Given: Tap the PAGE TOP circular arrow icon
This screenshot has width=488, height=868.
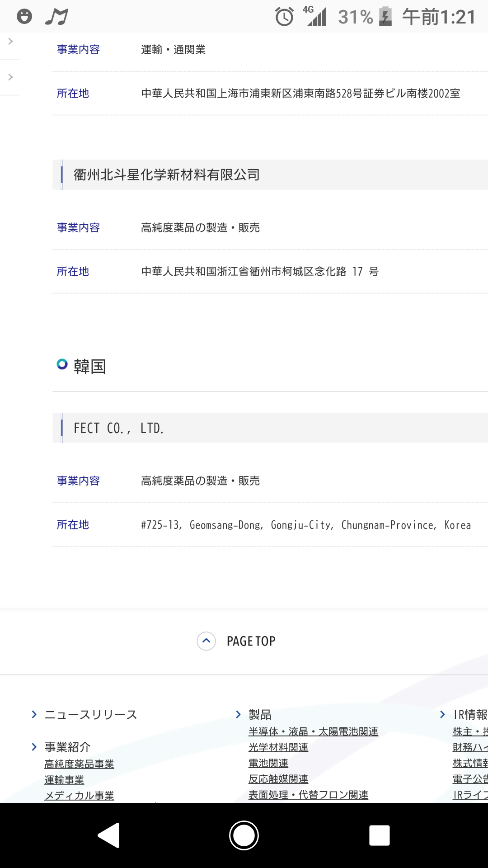Looking at the screenshot, I should [x=206, y=641].
